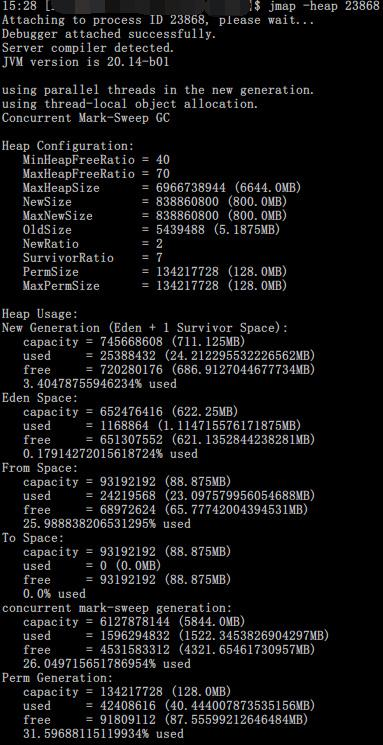Click the jmap -heap 23868 command text
Viewport: 383px width, 745px height.
click(324, 6)
